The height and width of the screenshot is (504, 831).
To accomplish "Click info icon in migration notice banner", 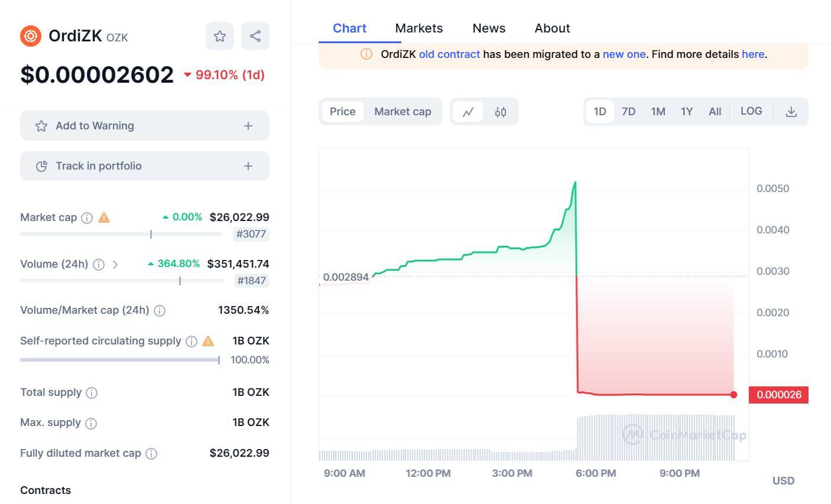I will coord(366,54).
